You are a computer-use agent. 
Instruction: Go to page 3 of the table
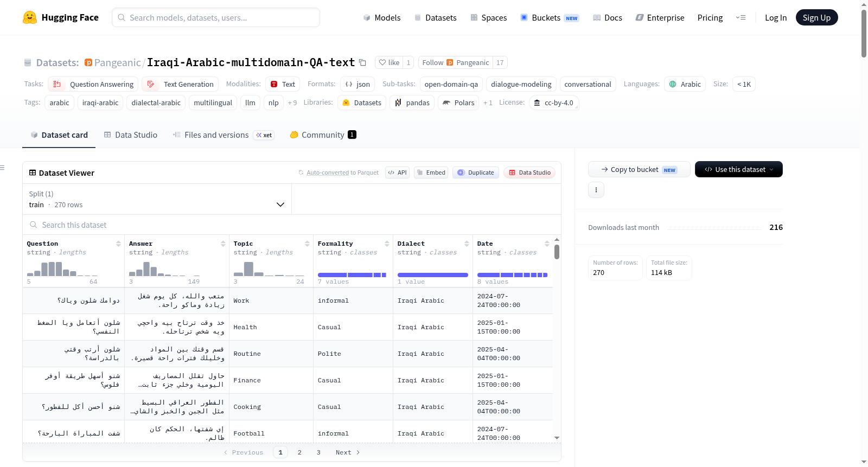[318, 452]
